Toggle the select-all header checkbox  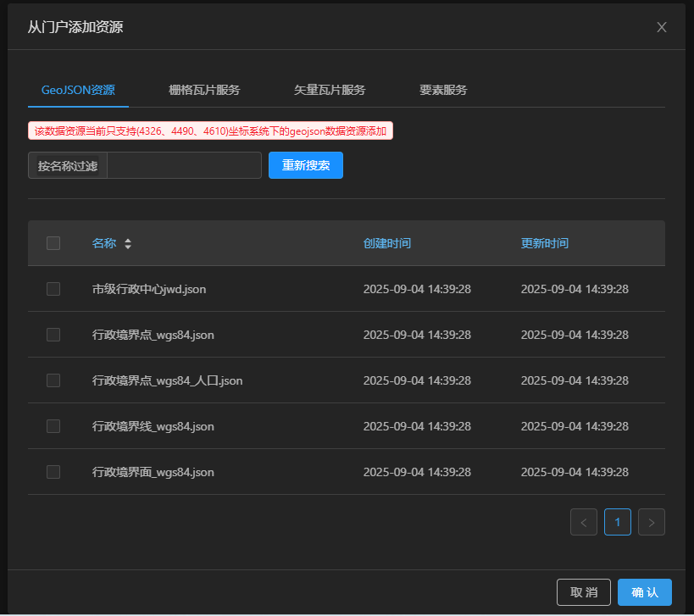coord(53,243)
